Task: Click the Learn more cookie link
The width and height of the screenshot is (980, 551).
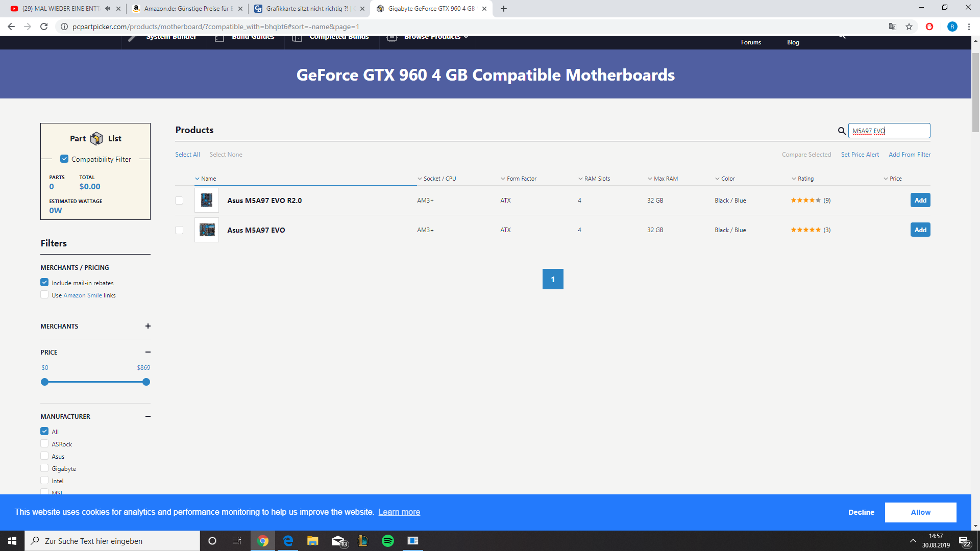Action: pos(399,512)
